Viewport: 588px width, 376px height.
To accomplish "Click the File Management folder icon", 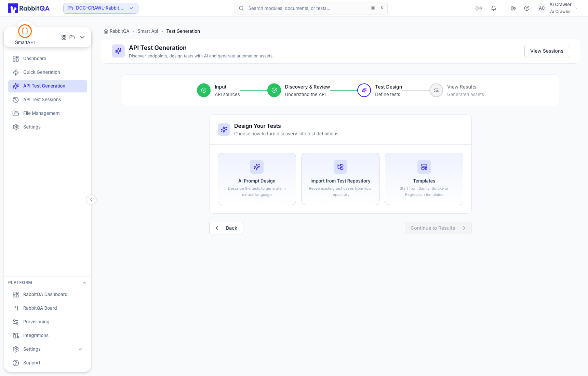I will coord(16,113).
